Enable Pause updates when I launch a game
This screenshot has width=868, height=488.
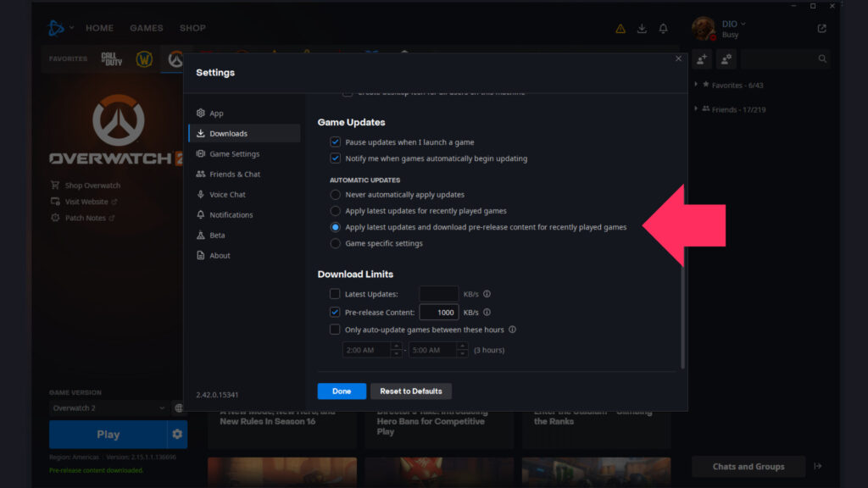coord(336,142)
